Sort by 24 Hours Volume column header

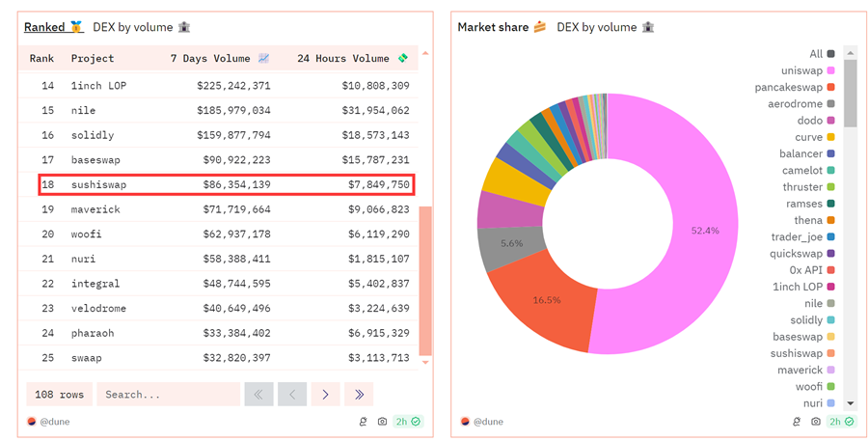(x=352, y=59)
